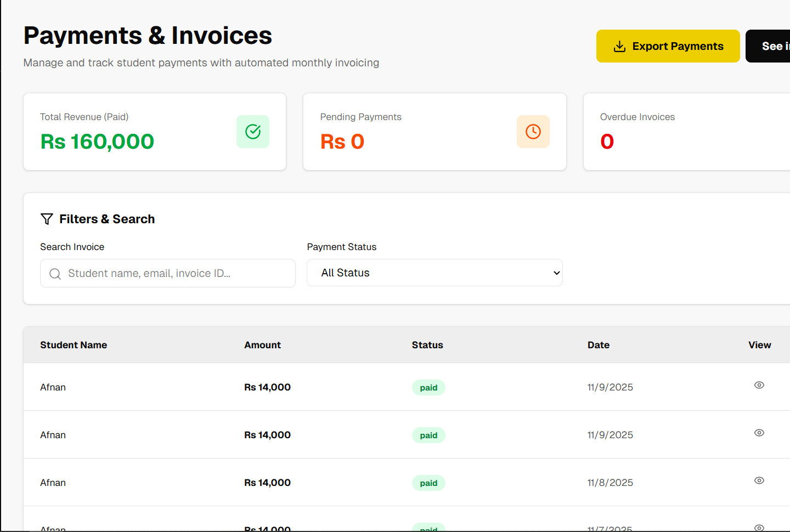Viewport: 790px width, 532px height.
Task: Click the chevron arrow on All Status selector
Action: [x=556, y=273]
